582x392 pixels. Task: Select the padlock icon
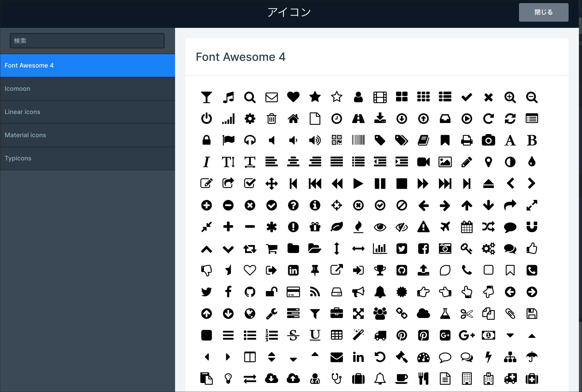pos(206,140)
